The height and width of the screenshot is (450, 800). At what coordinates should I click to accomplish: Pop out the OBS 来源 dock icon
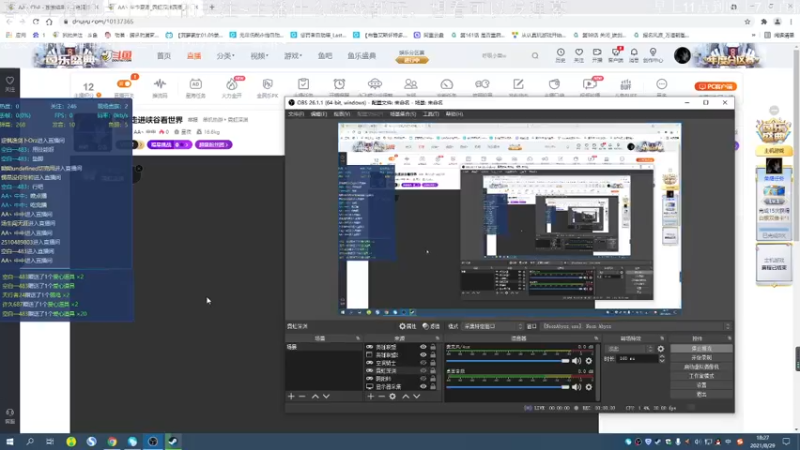[437, 338]
